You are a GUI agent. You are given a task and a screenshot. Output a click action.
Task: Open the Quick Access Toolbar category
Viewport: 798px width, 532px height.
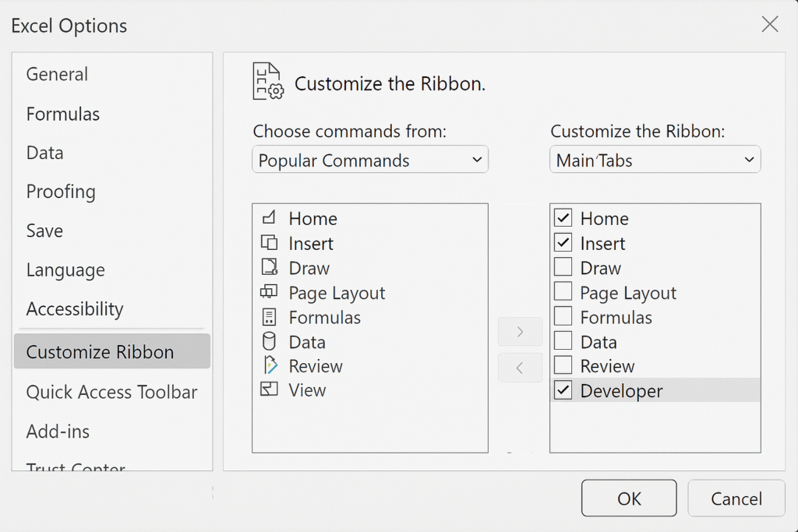click(x=111, y=392)
